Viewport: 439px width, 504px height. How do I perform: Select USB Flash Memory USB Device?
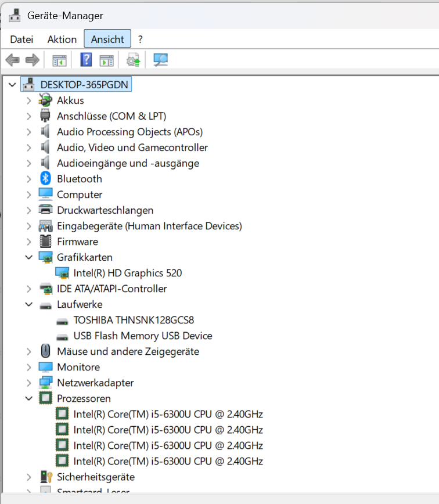(143, 336)
